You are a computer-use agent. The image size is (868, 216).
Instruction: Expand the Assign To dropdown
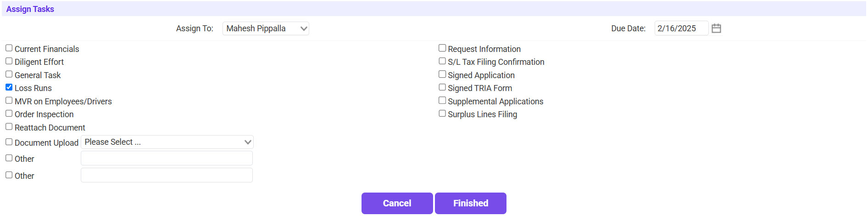pyautogui.click(x=266, y=28)
